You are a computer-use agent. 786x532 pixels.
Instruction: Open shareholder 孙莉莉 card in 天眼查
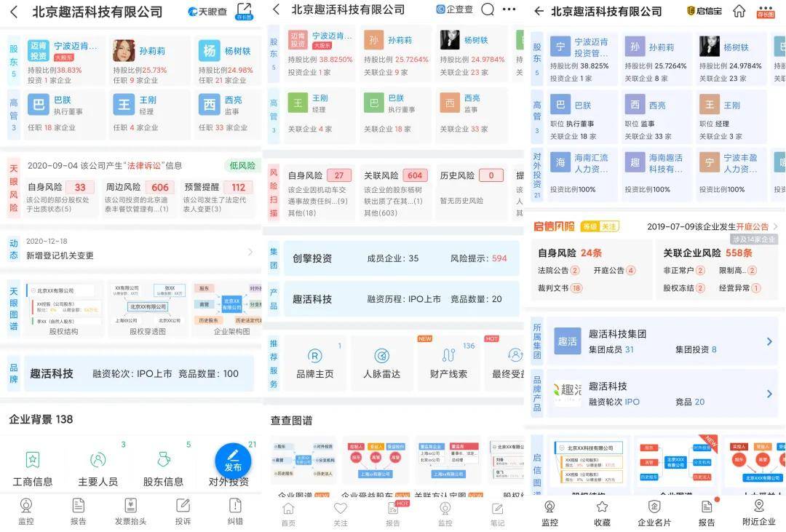(x=149, y=60)
